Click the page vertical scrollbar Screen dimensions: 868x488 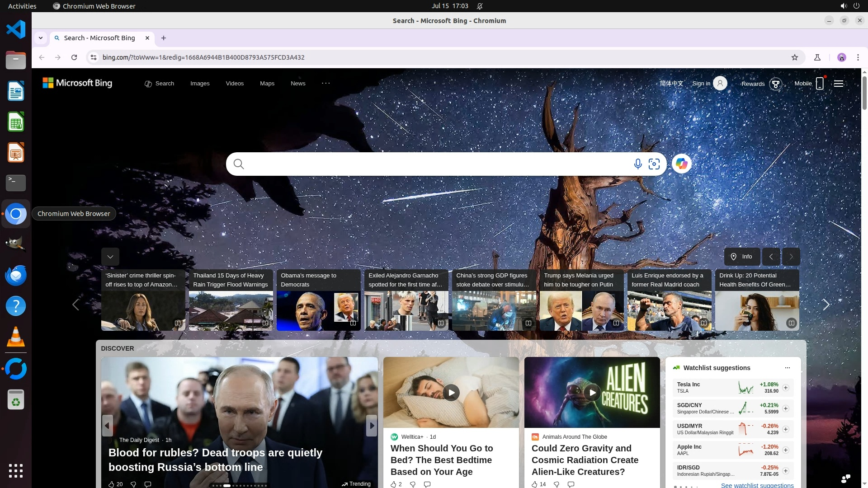(x=864, y=93)
